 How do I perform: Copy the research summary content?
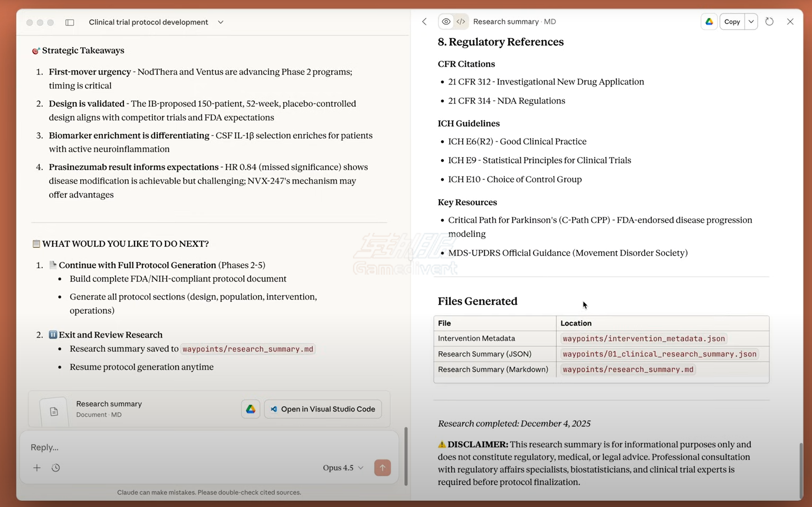pyautogui.click(x=732, y=22)
